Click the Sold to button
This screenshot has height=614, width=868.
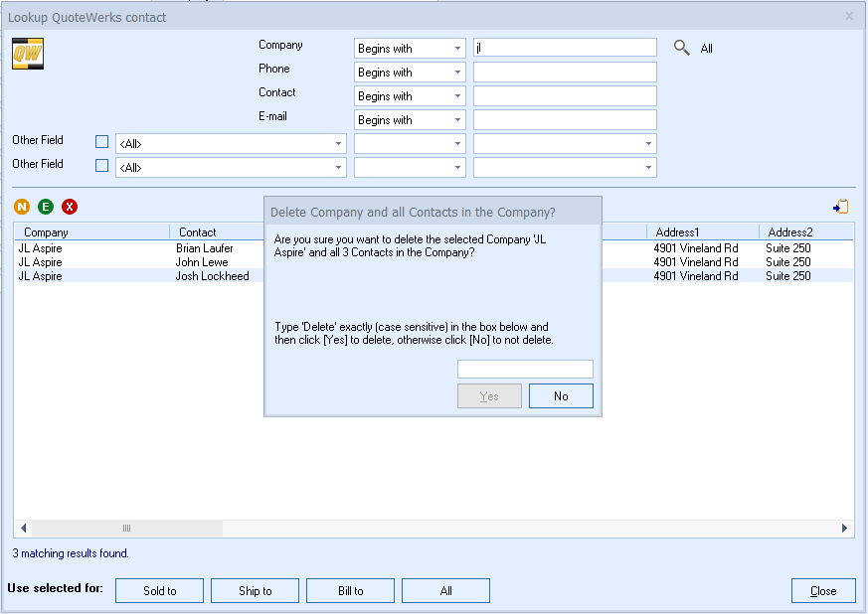[x=159, y=591]
